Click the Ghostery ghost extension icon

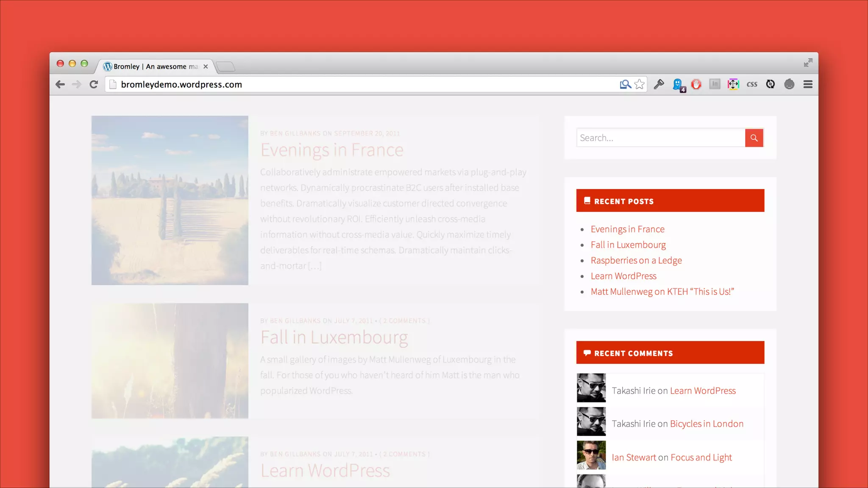click(678, 84)
